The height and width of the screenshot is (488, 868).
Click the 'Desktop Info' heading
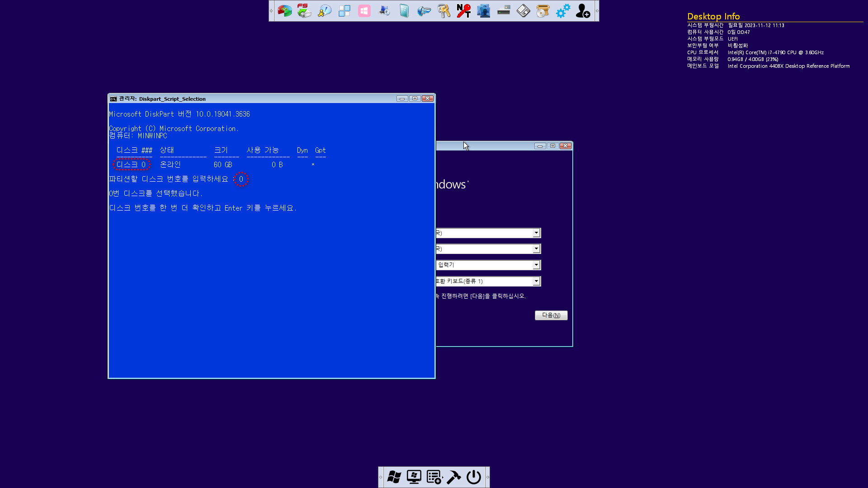tap(713, 16)
